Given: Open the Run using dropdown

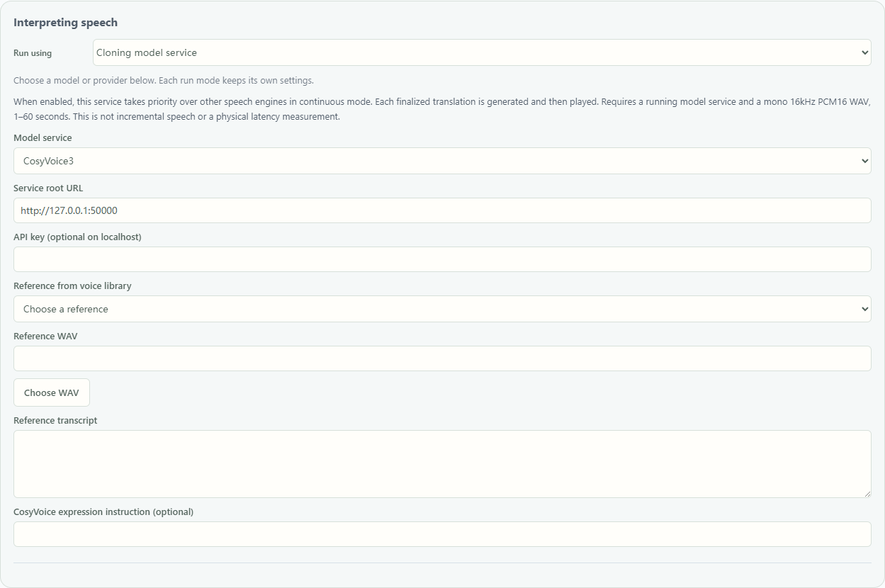Looking at the screenshot, I should tap(482, 52).
